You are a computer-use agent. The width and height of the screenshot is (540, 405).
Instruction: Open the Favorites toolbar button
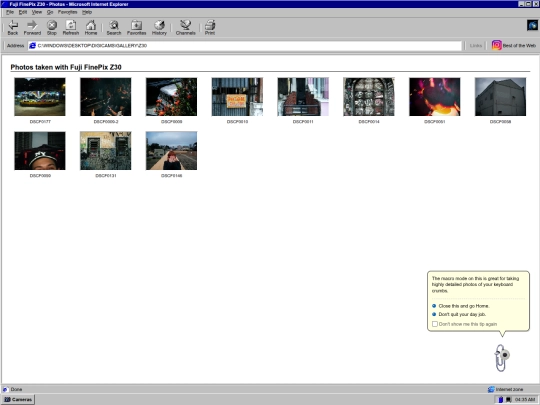[x=136, y=27]
